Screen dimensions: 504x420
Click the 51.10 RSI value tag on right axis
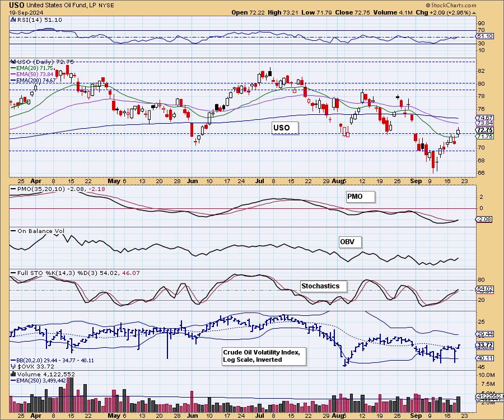[x=485, y=36]
